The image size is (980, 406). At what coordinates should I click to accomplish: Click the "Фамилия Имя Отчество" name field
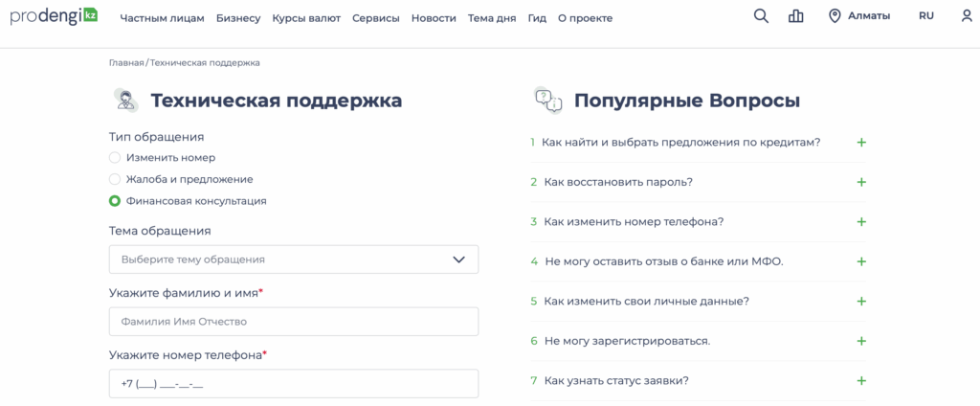click(x=294, y=322)
